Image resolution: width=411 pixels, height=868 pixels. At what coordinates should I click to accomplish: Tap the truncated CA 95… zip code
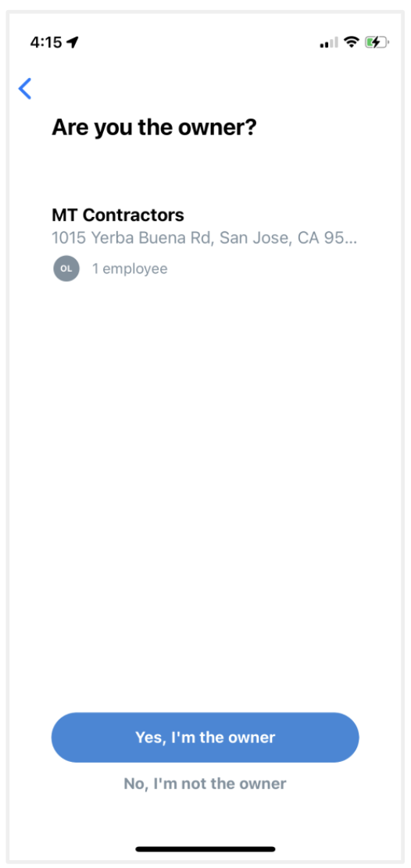[327, 238]
